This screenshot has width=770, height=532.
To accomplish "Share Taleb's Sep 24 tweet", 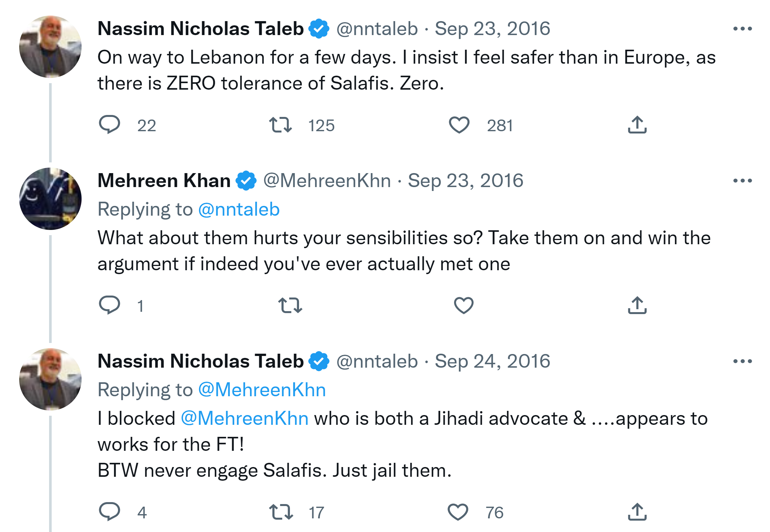I will point(637,512).
